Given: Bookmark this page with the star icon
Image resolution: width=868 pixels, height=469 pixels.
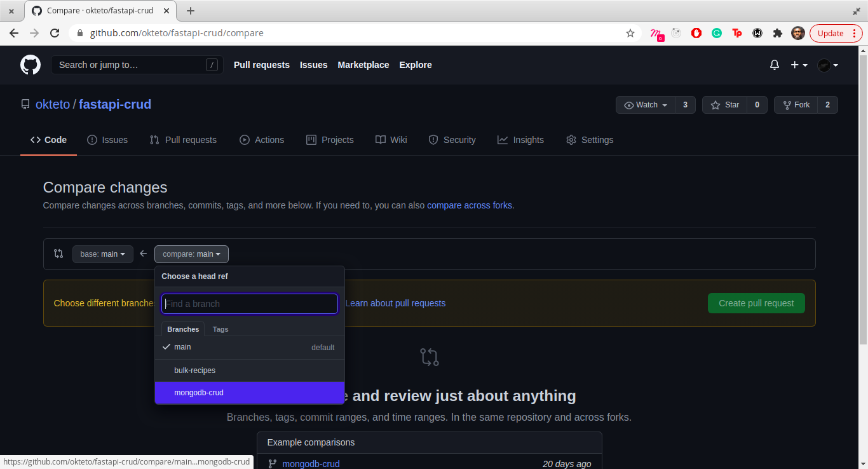Looking at the screenshot, I should click(630, 33).
